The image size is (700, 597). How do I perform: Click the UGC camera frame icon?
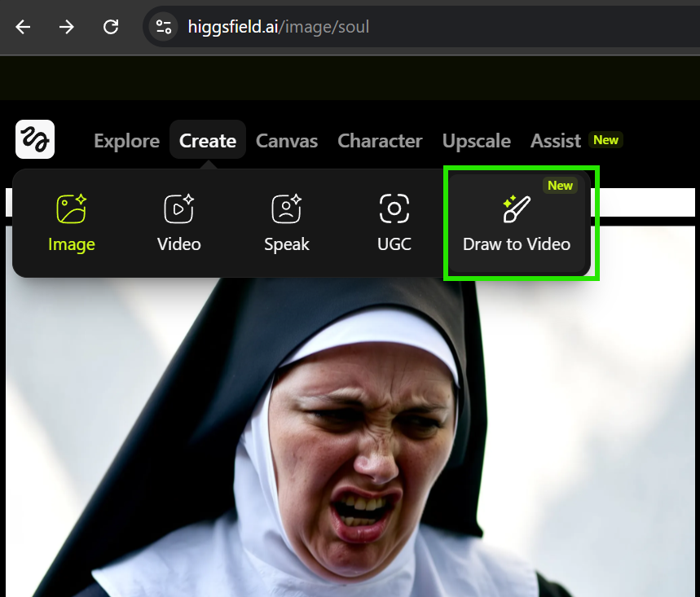[394, 209]
